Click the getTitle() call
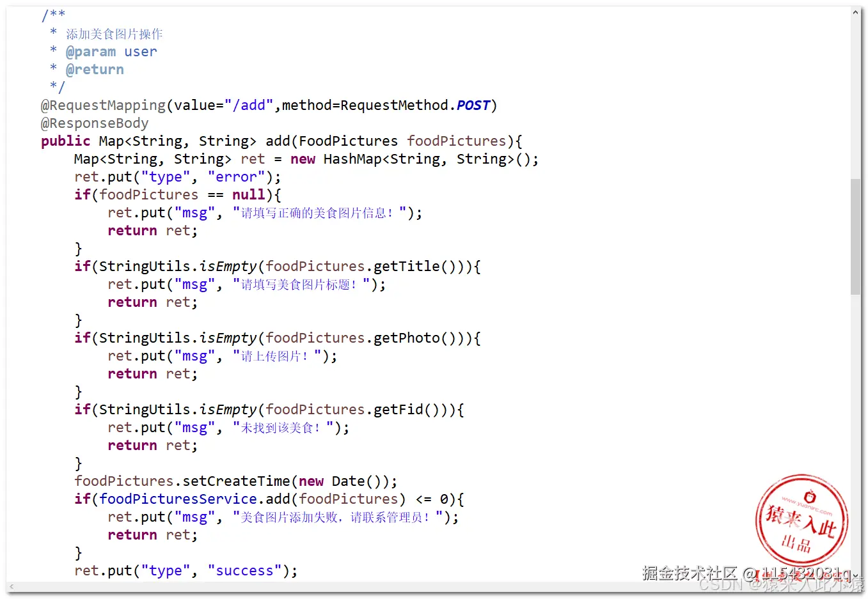 415,267
